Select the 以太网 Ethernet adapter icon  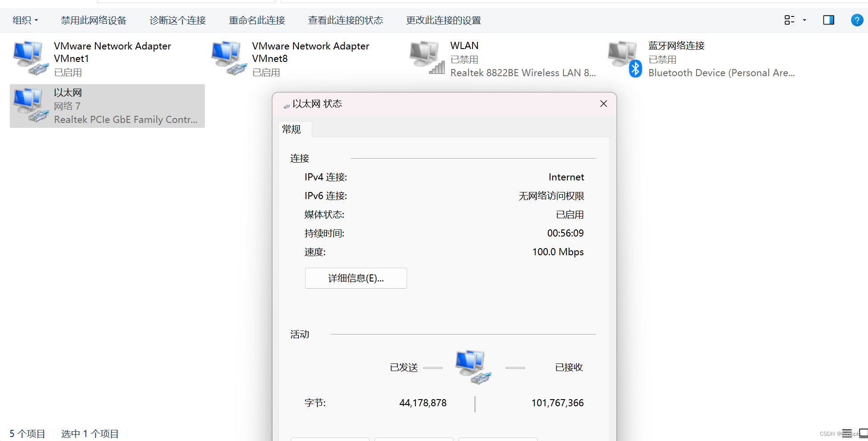click(30, 105)
